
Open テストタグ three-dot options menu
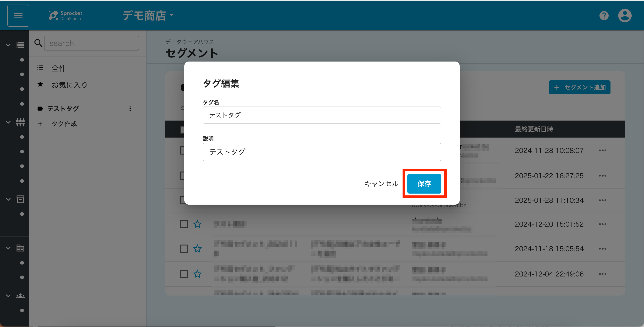[x=130, y=109]
